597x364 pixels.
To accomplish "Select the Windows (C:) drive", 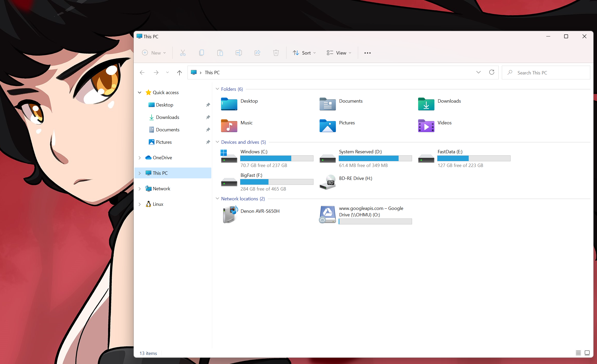I will coord(267,158).
